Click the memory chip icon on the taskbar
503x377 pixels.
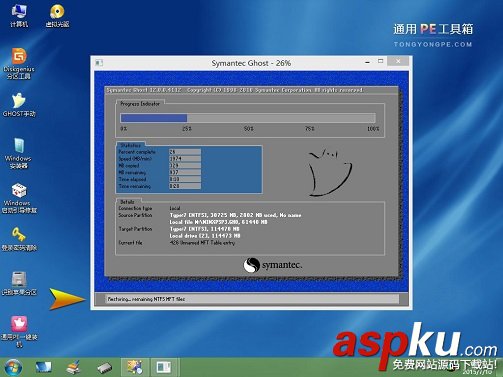(104, 367)
